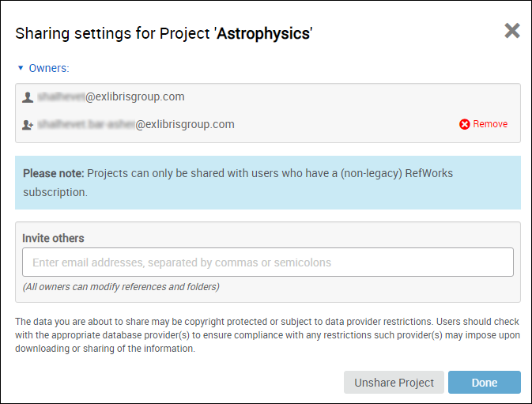Focus the invite email addresses field
The width and height of the screenshot is (532, 404).
click(x=268, y=262)
